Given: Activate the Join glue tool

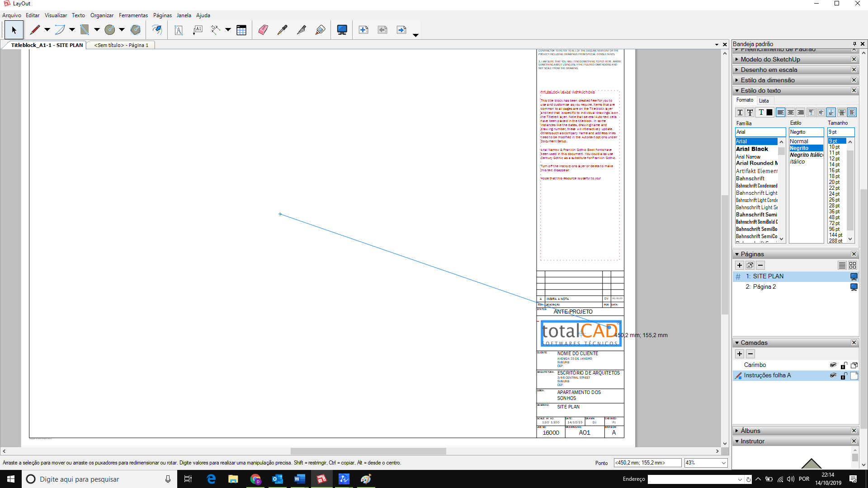Looking at the screenshot, I should [320, 30].
